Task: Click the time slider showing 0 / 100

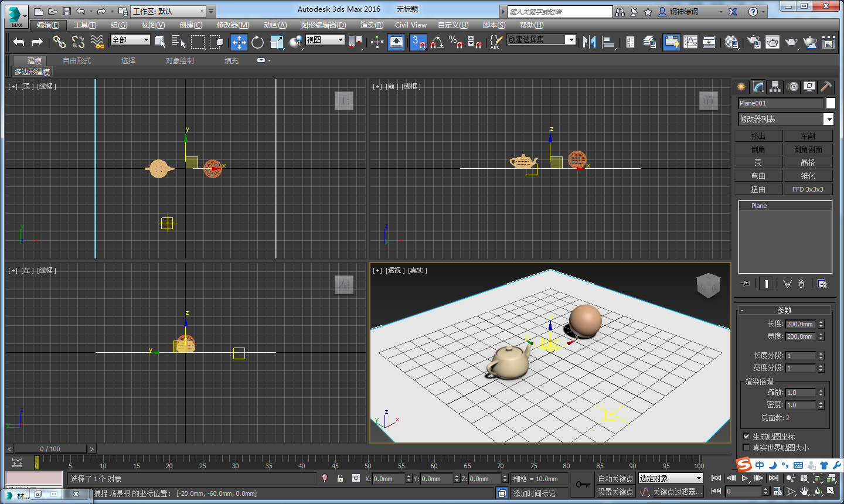Action: pos(50,449)
